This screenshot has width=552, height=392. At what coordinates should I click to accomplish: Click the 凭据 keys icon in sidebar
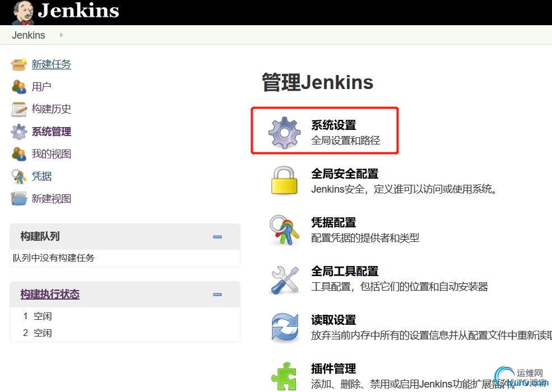point(18,176)
